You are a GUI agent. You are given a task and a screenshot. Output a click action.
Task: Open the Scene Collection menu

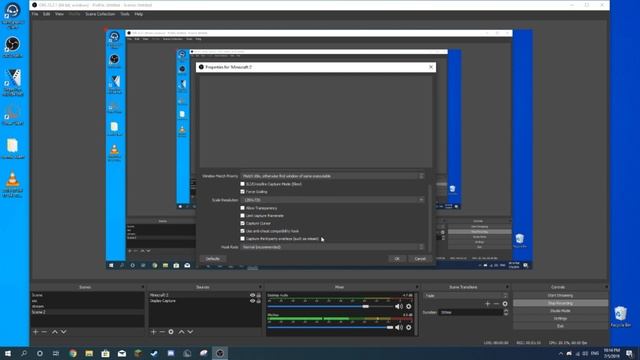pyautogui.click(x=100, y=14)
